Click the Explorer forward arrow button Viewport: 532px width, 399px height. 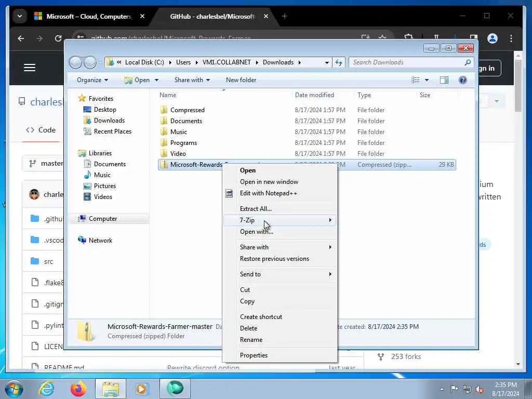click(90, 62)
